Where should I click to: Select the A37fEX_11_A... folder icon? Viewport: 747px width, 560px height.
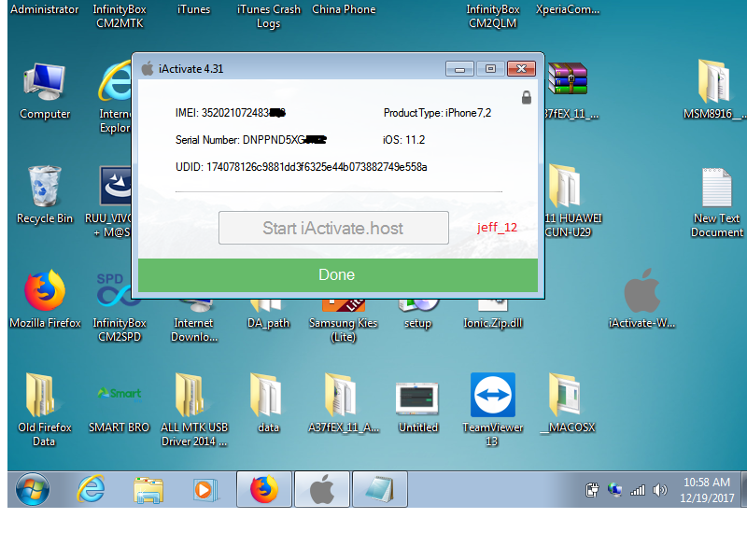(x=343, y=402)
